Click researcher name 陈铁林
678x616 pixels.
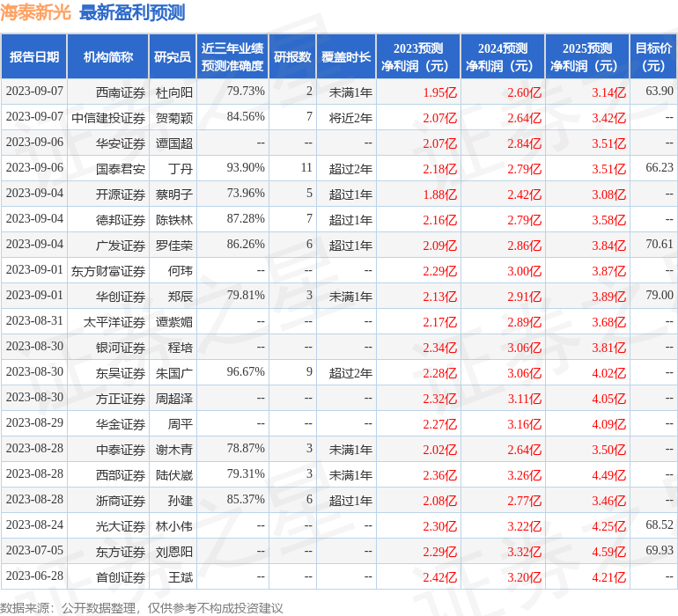(x=174, y=220)
